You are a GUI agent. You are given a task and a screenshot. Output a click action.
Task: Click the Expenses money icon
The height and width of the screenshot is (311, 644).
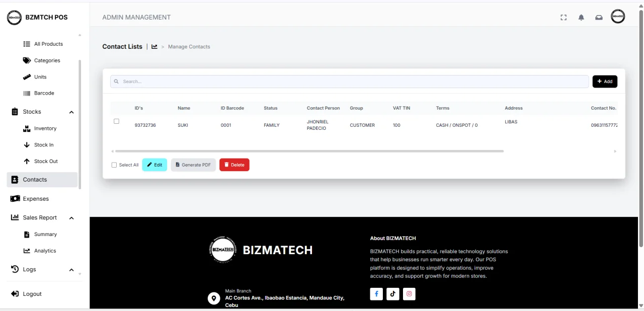(x=15, y=199)
